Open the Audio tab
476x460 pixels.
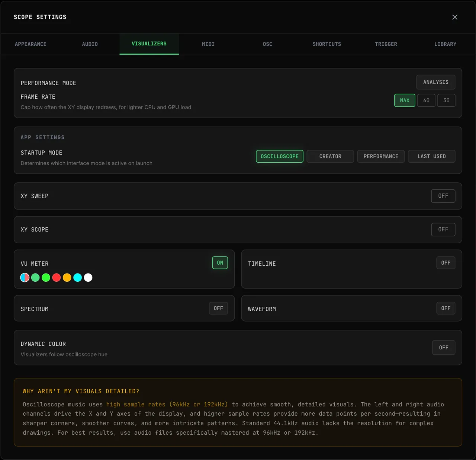coord(90,44)
